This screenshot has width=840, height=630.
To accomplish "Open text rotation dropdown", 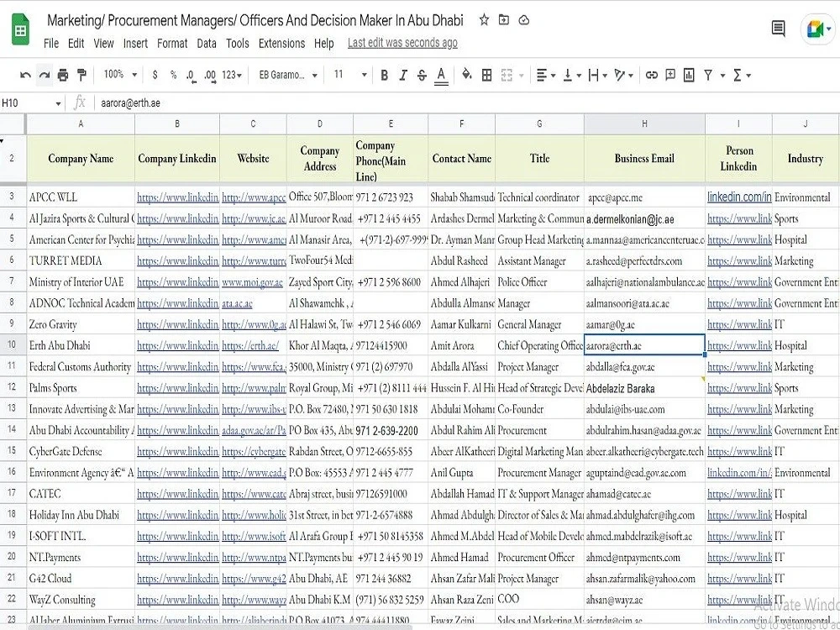I will pyautogui.click(x=624, y=75).
